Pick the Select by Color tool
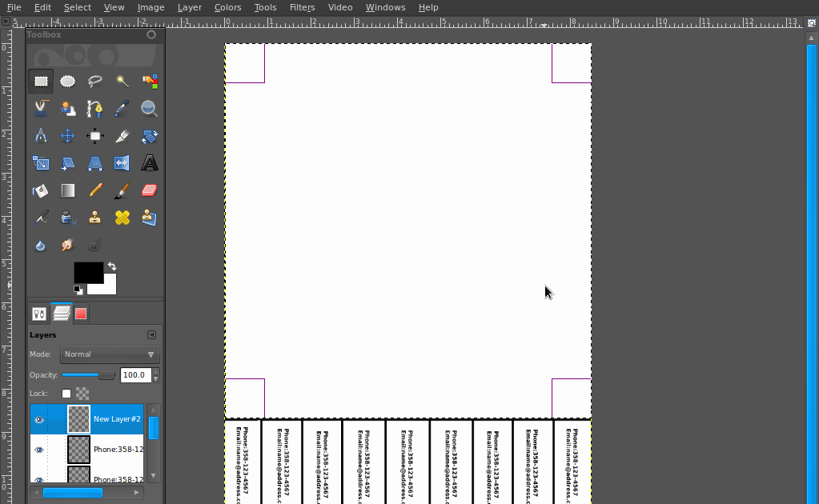The width and height of the screenshot is (819, 504). [x=150, y=82]
